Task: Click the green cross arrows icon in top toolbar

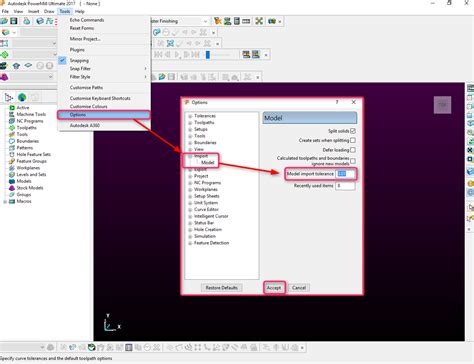Action: (x=259, y=21)
